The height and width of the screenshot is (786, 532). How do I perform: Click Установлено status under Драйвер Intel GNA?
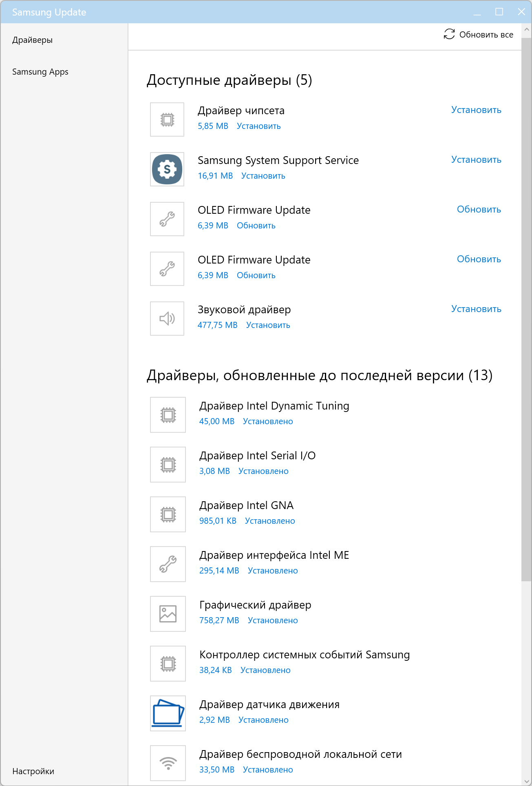click(270, 521)
